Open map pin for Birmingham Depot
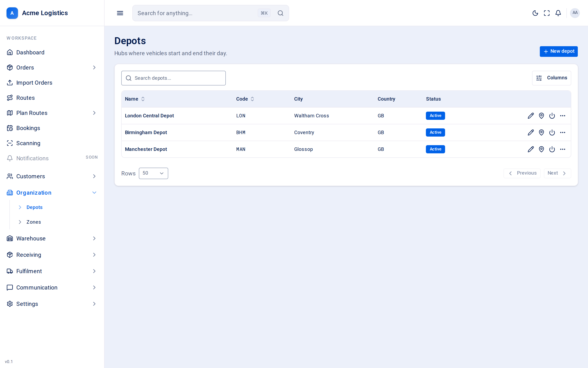This screenshot has height=368, width=588. pos(541,132)
